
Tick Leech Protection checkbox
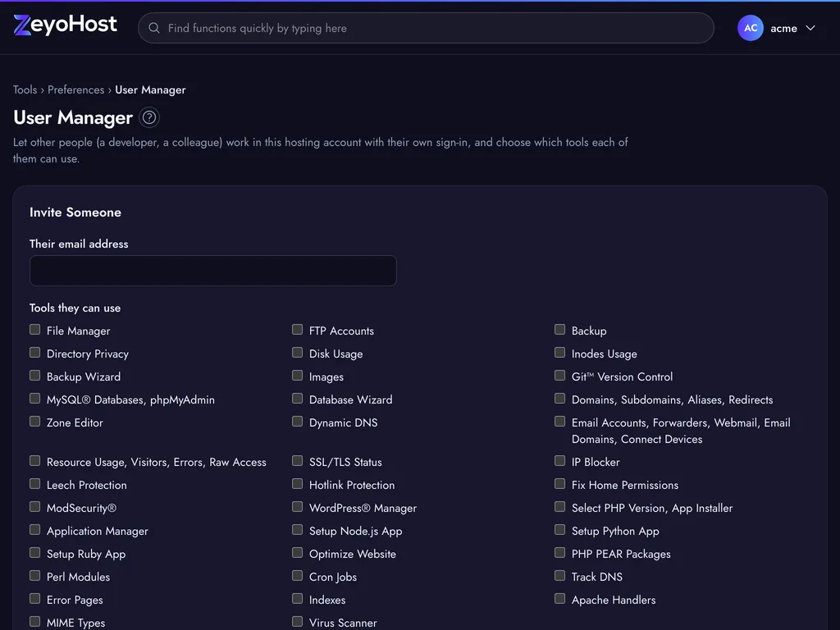34,484
